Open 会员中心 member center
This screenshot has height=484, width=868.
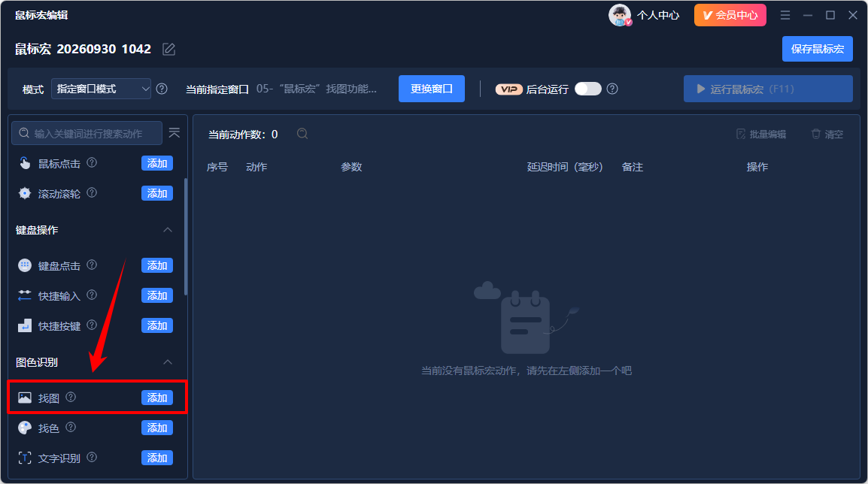(730, 15)
